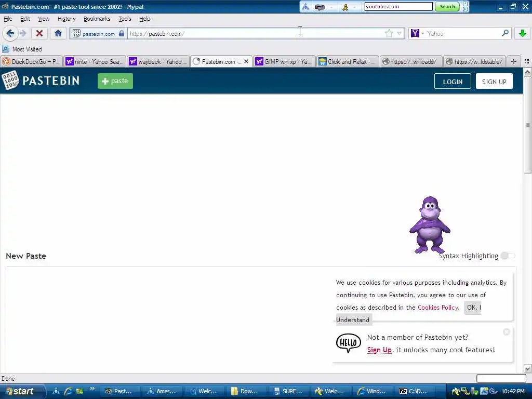This screenshot has height=399, width=532.
Task: Stop page loading with the red X
Action: (39, 33)
